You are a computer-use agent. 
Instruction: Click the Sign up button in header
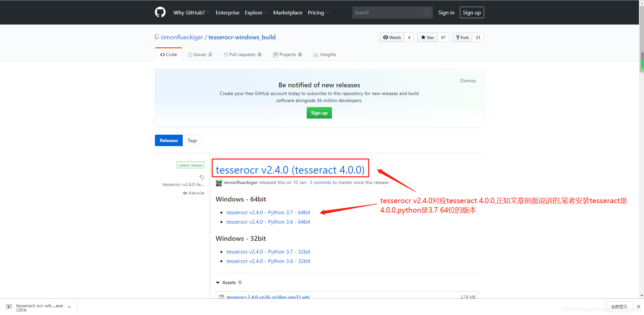pyautogui.click(x=472, y=12)
